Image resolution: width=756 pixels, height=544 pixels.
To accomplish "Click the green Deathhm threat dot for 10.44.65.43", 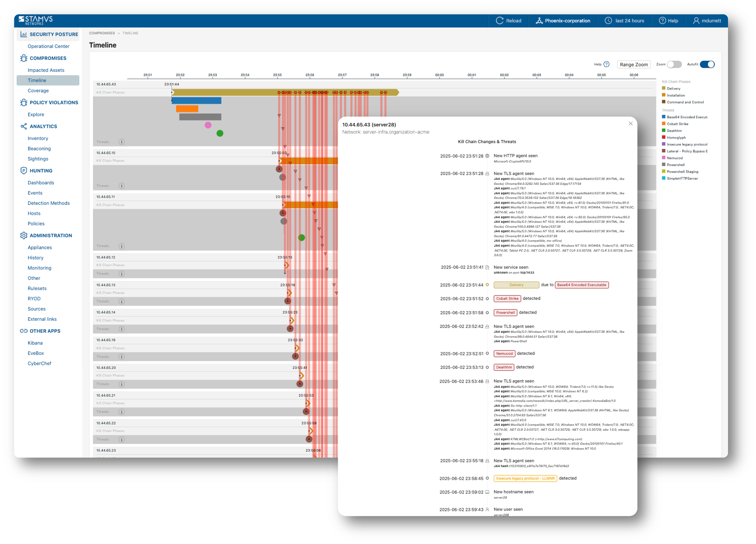I will (x=220, y=133).
